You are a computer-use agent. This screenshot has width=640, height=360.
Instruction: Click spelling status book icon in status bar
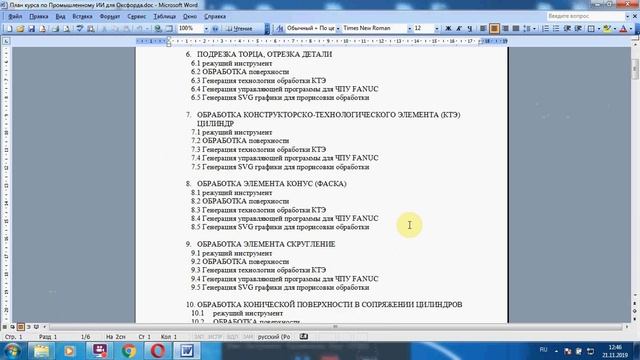pyautogui.click(x=304, y=337)
